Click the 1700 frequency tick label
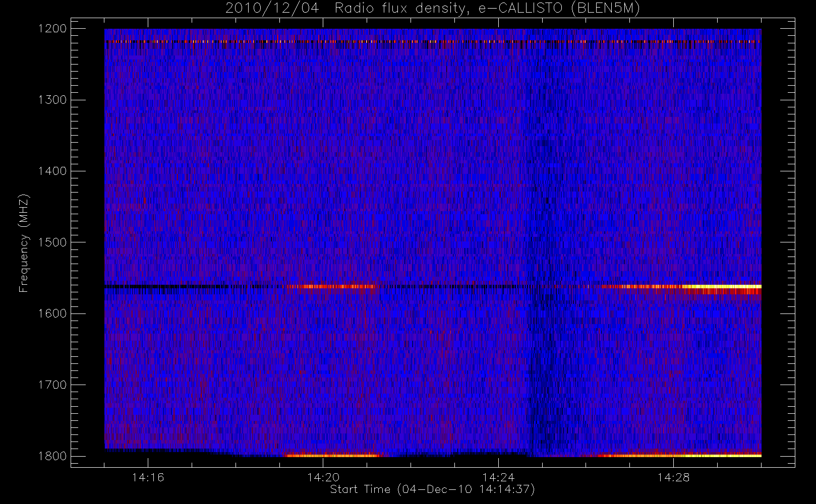The width and height of the screenshot is (816, 504). (x=52, y=385)
